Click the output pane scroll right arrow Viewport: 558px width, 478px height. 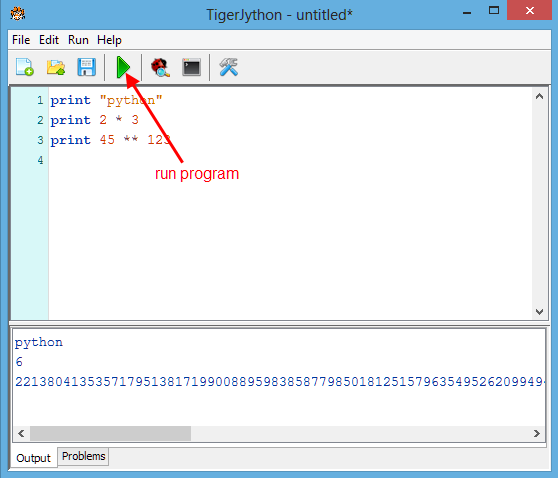pyautogui.click(x=537, y=433)
